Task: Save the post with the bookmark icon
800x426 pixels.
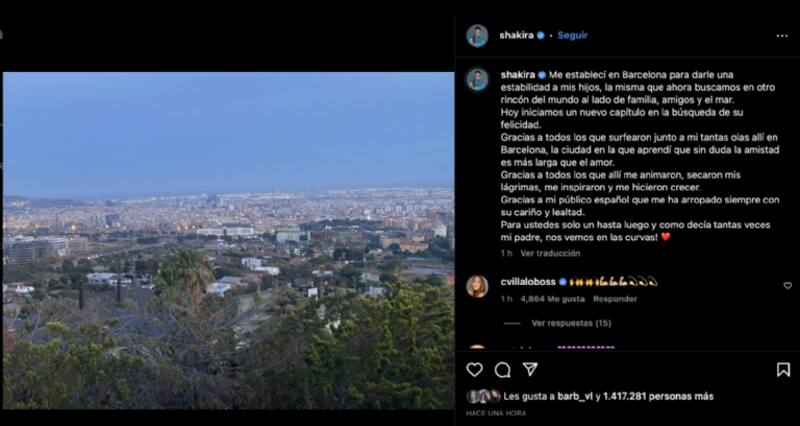Action: [x=783, y=370]
